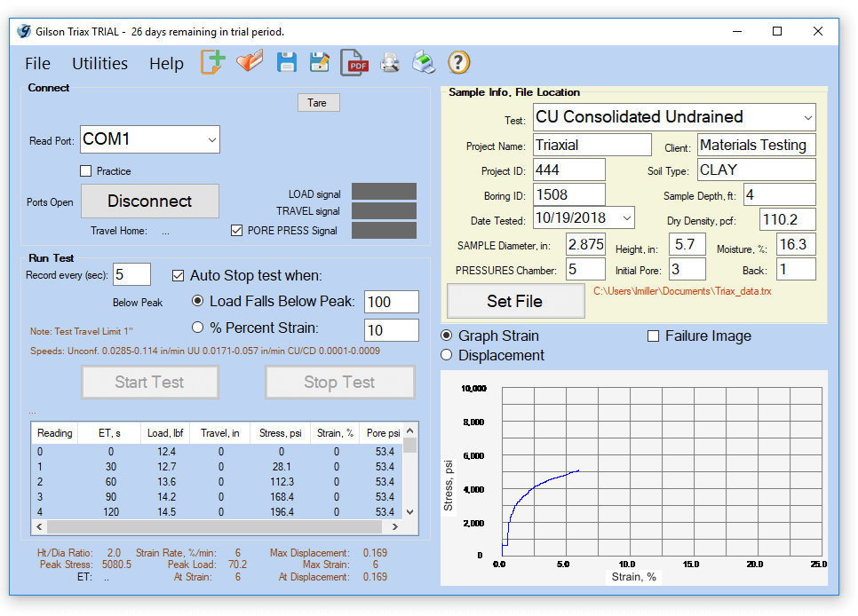
Task: Click the 112.3 stress cell
Action: [x=282, y=482]
